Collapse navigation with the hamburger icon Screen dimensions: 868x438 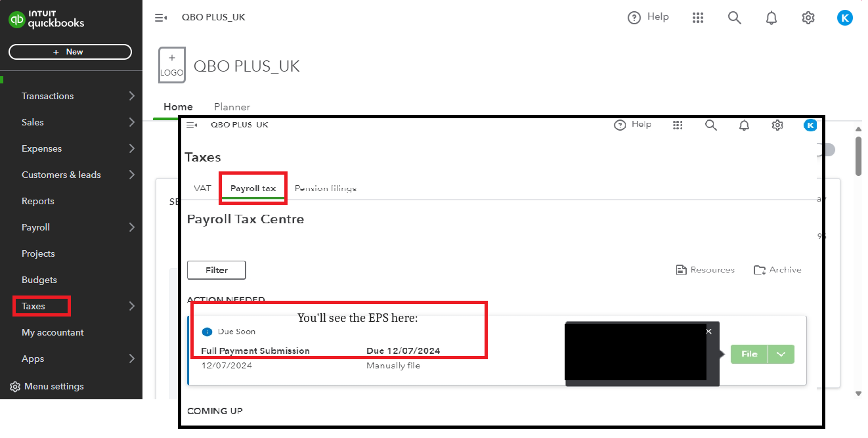coord(161,17)
